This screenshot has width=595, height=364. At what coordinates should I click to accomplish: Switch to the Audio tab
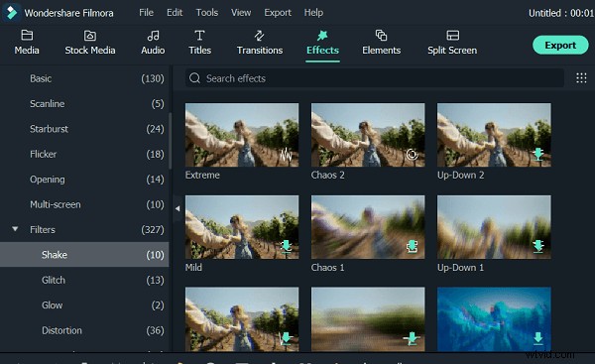[x=153, y=42]
